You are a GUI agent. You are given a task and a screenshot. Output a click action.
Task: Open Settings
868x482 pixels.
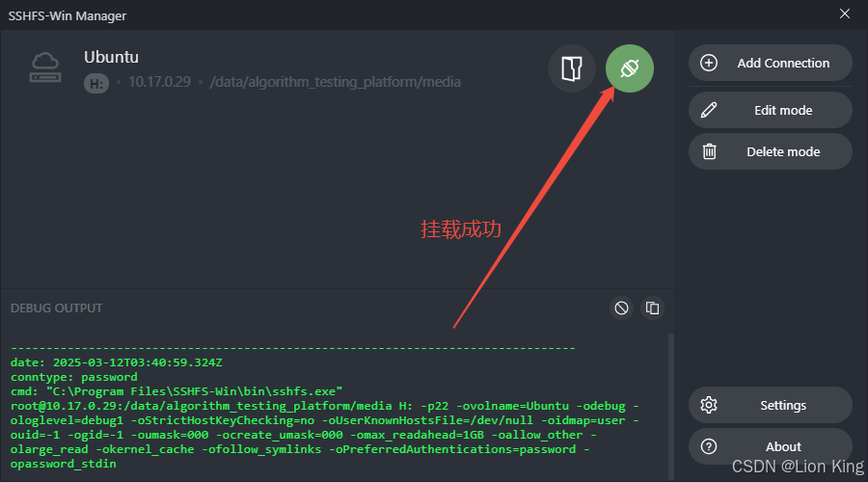770,405
